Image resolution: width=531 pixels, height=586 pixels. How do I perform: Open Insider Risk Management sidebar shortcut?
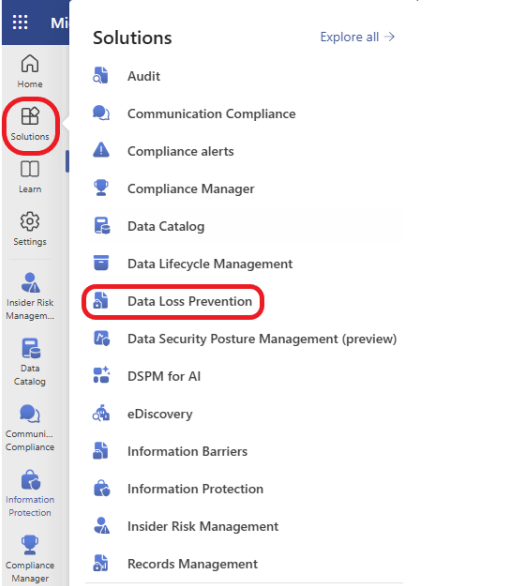pyautogui.click(x=30, y=296)
